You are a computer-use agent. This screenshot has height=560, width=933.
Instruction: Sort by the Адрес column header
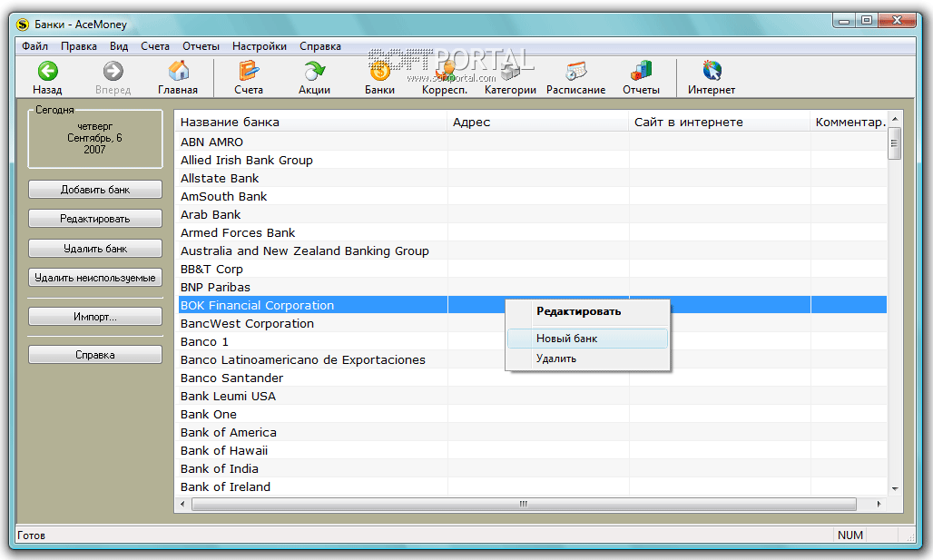point(538,122)
